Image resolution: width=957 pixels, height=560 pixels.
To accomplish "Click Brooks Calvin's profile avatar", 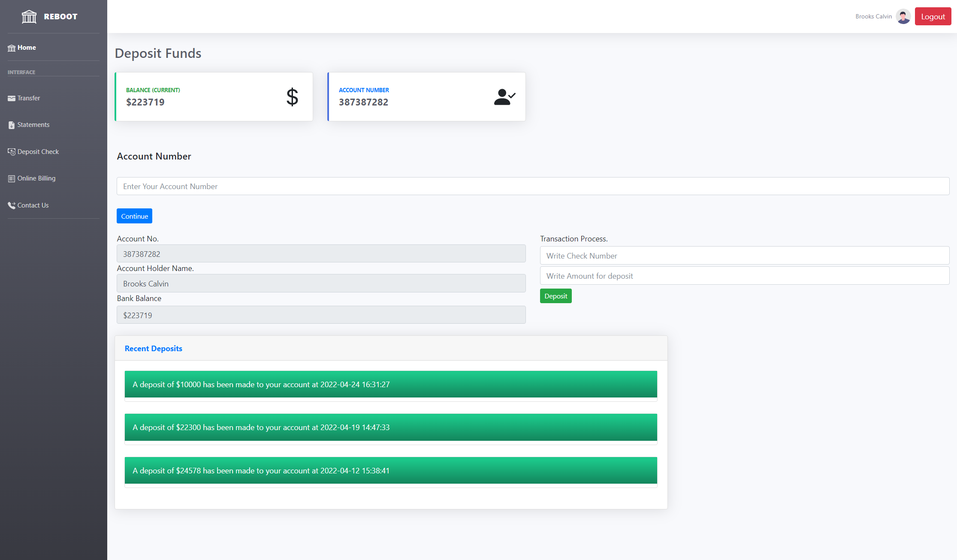I will coord(903,17).
